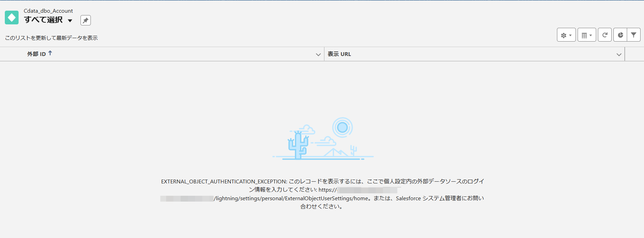This screenshot has width=644, height=238.
Task: Open the table display options menu
Action: point(587,35)
